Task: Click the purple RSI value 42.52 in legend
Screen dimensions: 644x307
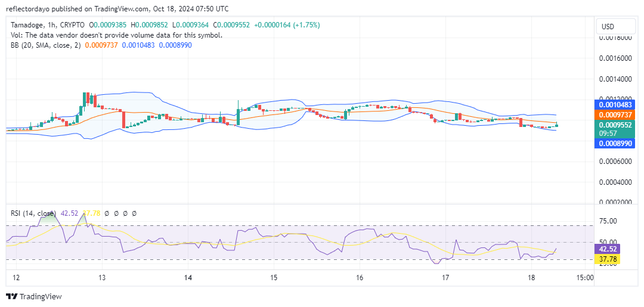Action: point(69,213)
